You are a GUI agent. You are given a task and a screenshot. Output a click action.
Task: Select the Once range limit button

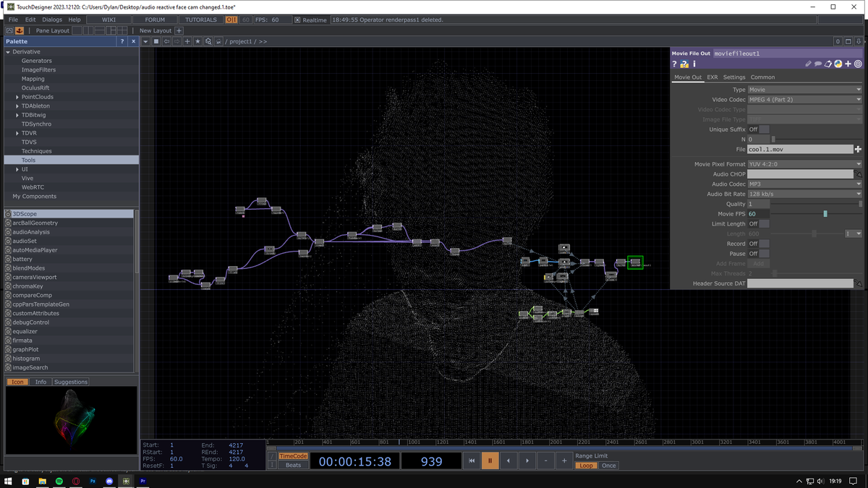tap(609, 466)
